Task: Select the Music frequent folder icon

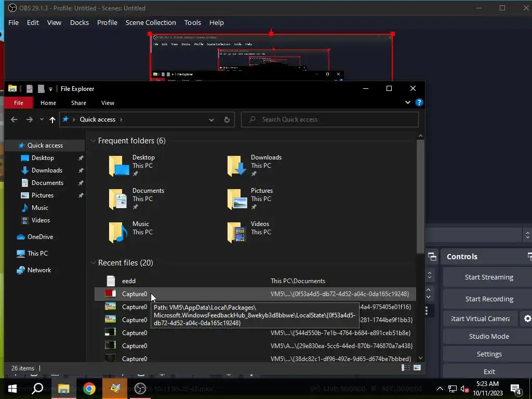Action: pyautogui.click(x=118, y=232)
